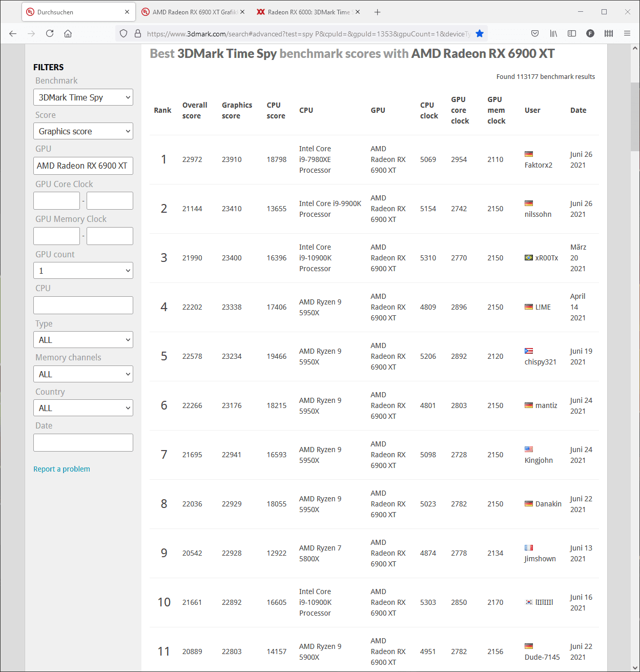Close the AMD Radeon RX 6900 XT tab
The image size is (640, 672).
click(x=242, y=12)
